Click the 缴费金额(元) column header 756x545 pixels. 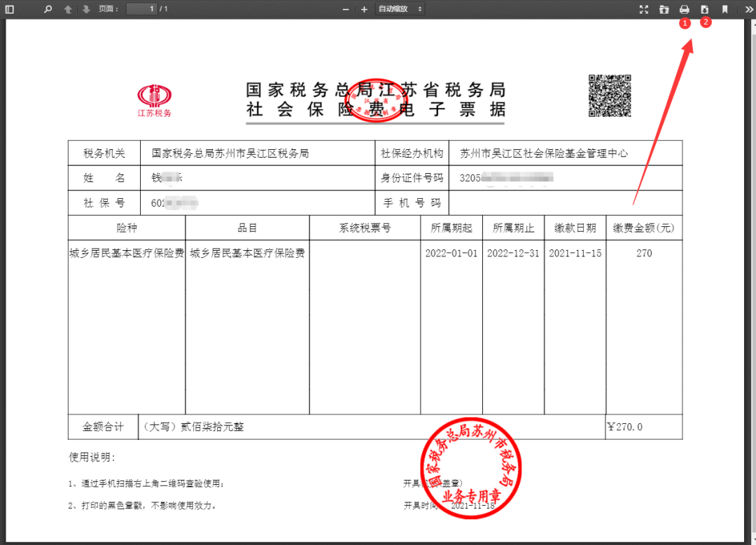point(644,228)
